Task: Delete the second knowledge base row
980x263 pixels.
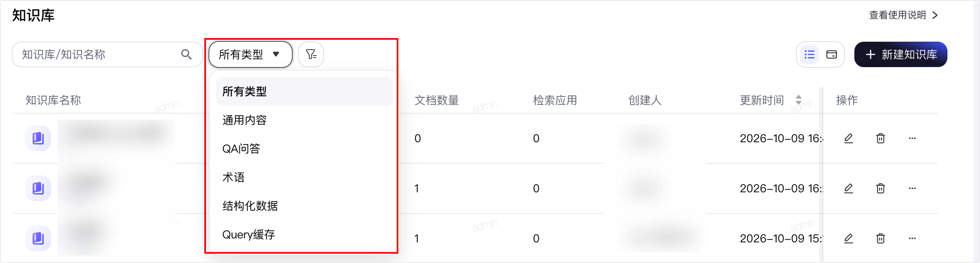Action: click(x=881, y=188)
